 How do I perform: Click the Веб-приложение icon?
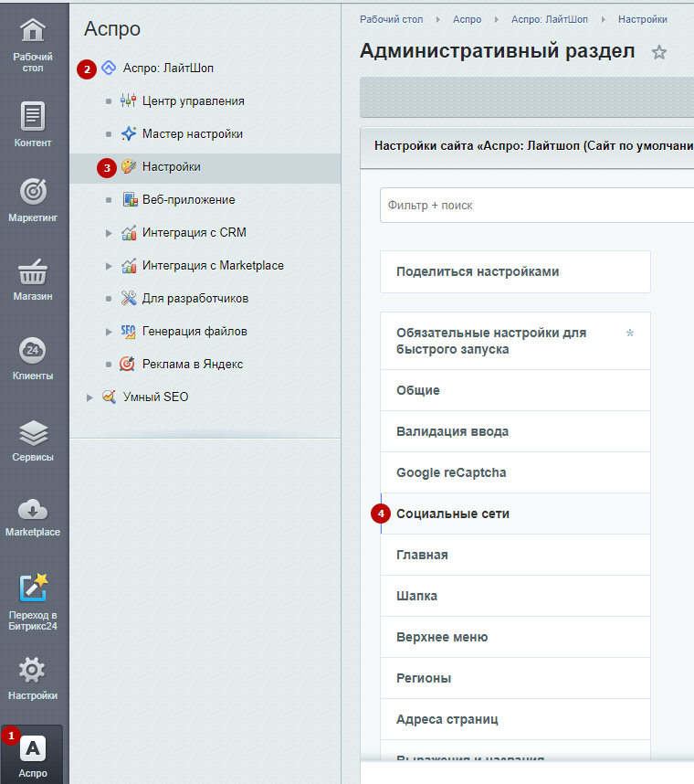click(130, 199)
